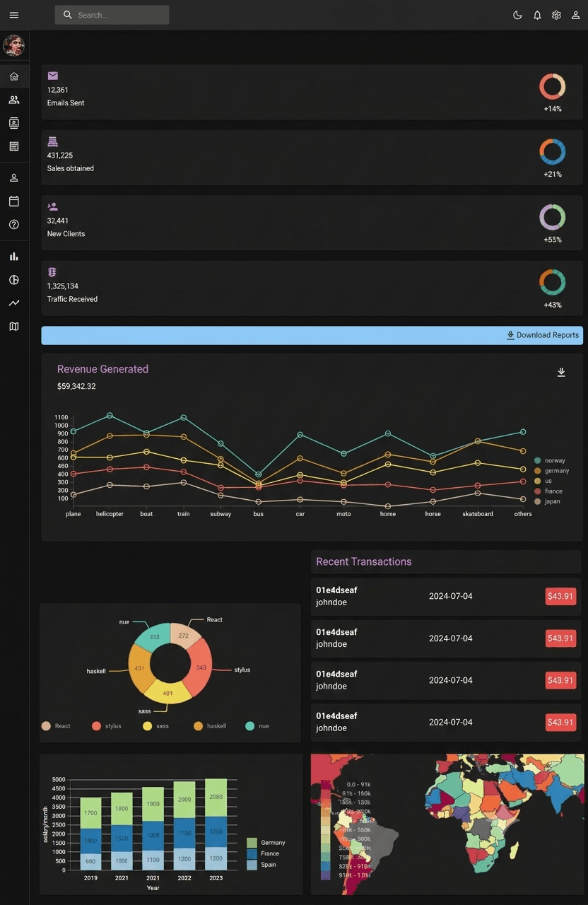This screenshot has height=905, width=588.
Task: Click the search magnifier icon
Action: tap(68, 15)
